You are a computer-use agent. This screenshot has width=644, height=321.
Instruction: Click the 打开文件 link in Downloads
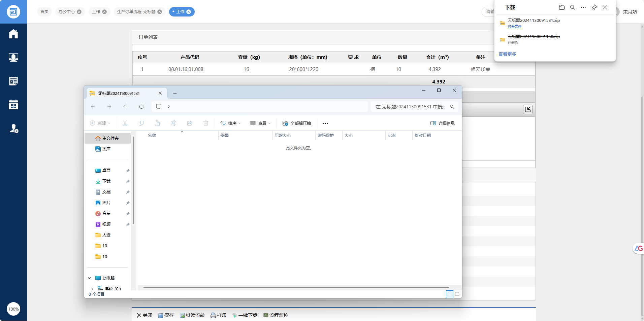pyautogui.click(x=515, y=27)
